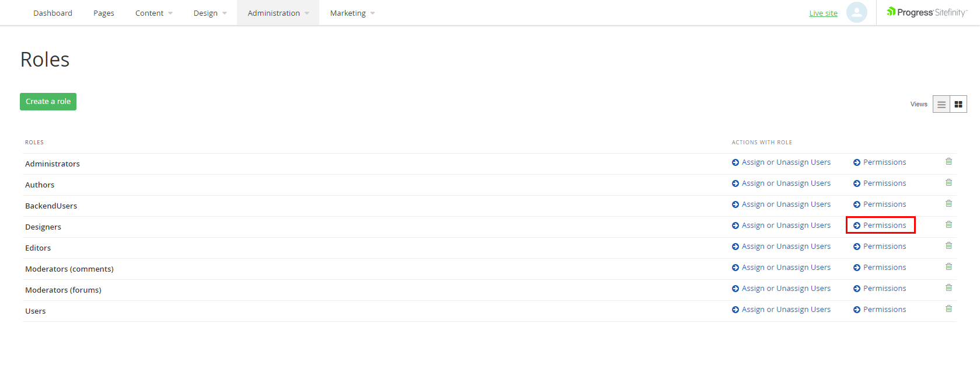Assign or Unassign Users for Editors
The height and width of the screenshot is (371, 980).
click(x=781, y=247)
